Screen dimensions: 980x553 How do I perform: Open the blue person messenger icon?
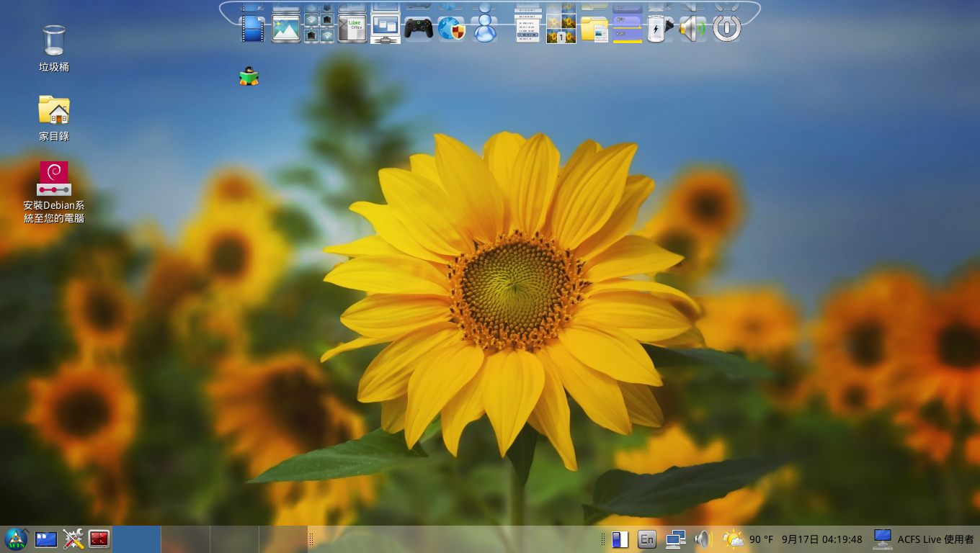click(x=485, y=29)
